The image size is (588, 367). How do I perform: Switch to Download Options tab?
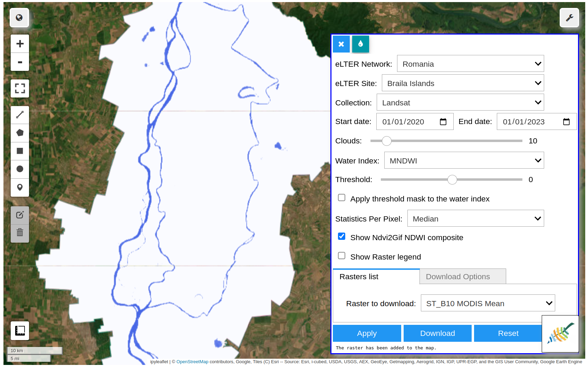pos(462,276)
